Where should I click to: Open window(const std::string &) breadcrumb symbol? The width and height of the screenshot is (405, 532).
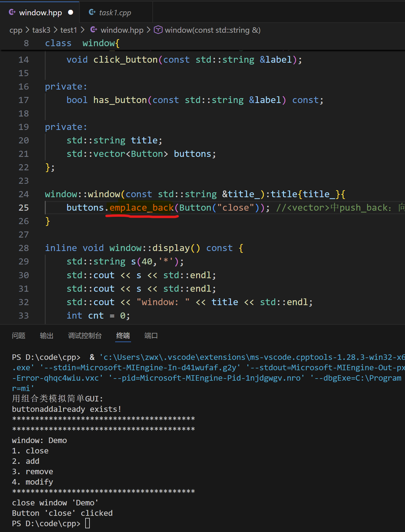(x=213, y=30)
